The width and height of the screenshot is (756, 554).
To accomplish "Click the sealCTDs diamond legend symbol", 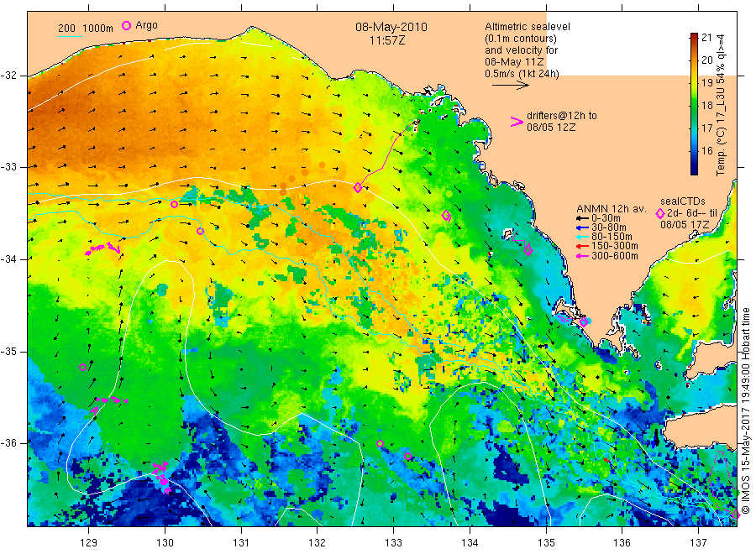I will pyautogui.click(x=660, y=213).
